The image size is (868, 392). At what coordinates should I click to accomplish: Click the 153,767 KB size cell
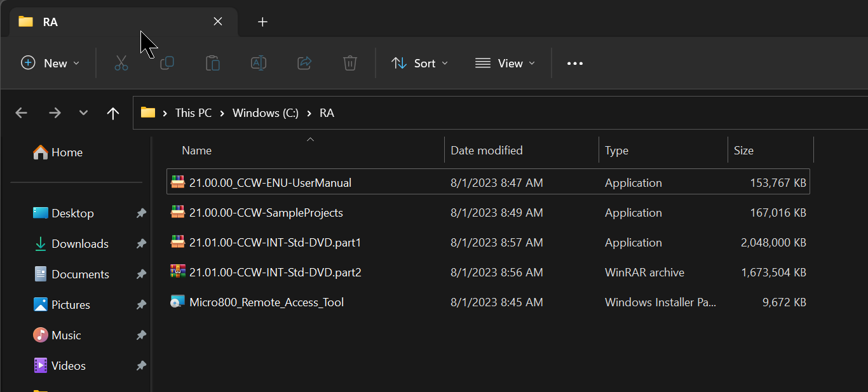(x=778, y=182)
